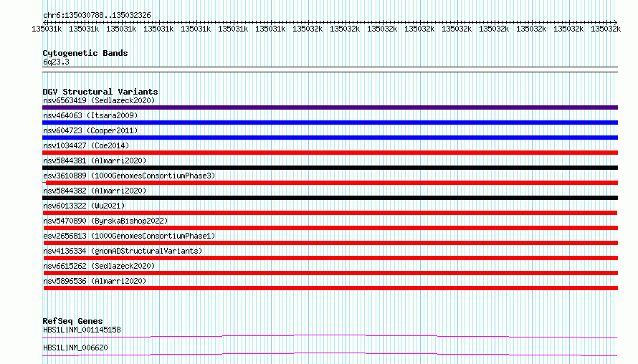Open variant nsv6013322 (Wu2021) label
The width and height of the screenshot is (638, 364).
[84, 206]
